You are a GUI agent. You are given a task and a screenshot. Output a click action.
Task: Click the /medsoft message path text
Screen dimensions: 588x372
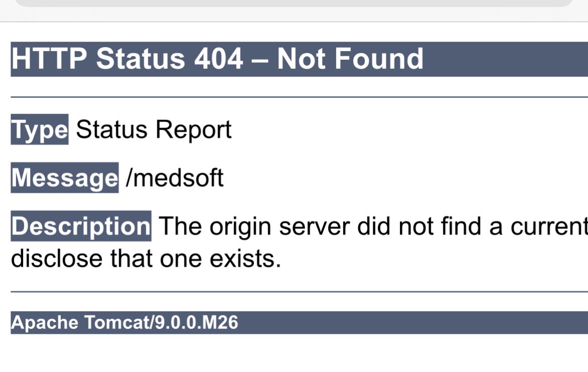pyautogui.click(x=175, y=178)
